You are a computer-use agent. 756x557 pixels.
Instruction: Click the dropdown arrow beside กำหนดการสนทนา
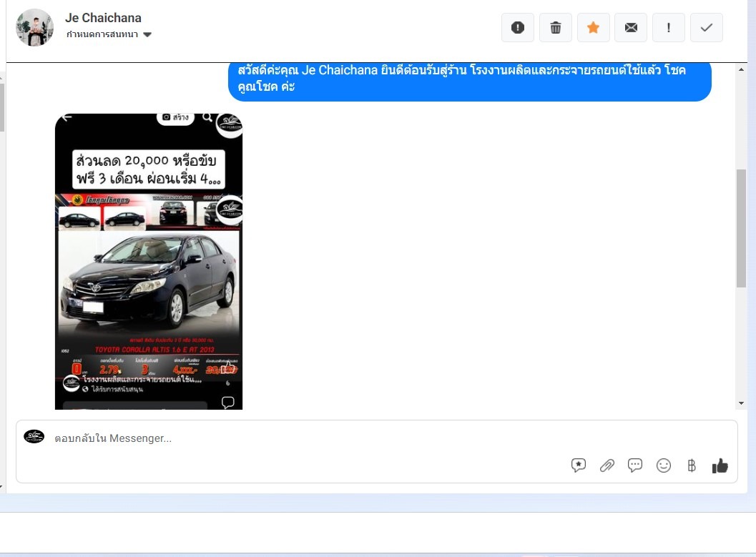coord(147,34)
